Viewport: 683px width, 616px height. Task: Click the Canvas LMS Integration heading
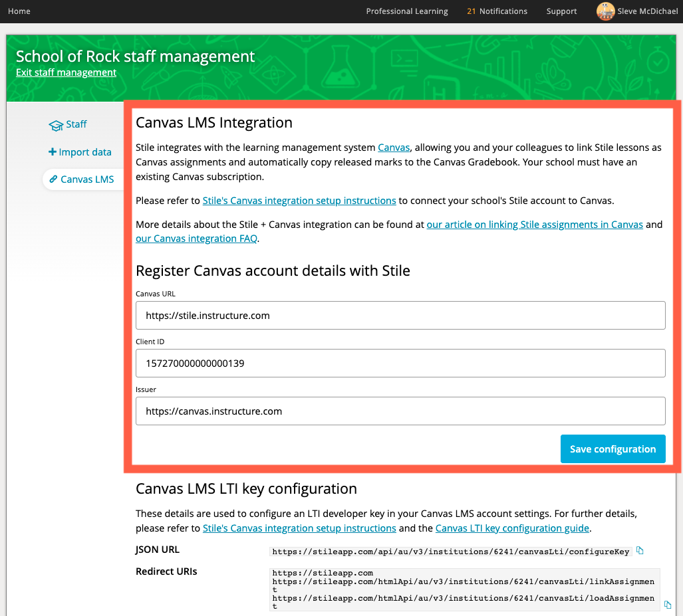click(214, 123)
